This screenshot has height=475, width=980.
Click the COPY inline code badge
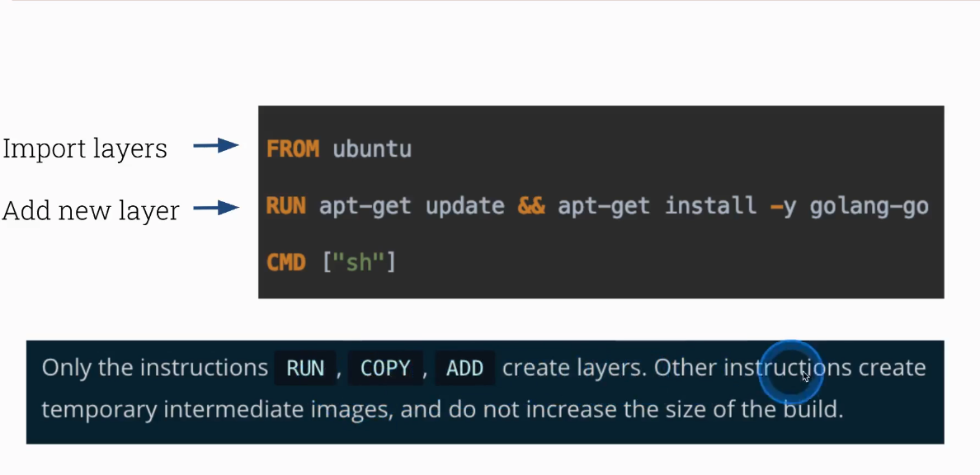coord(385,369)
